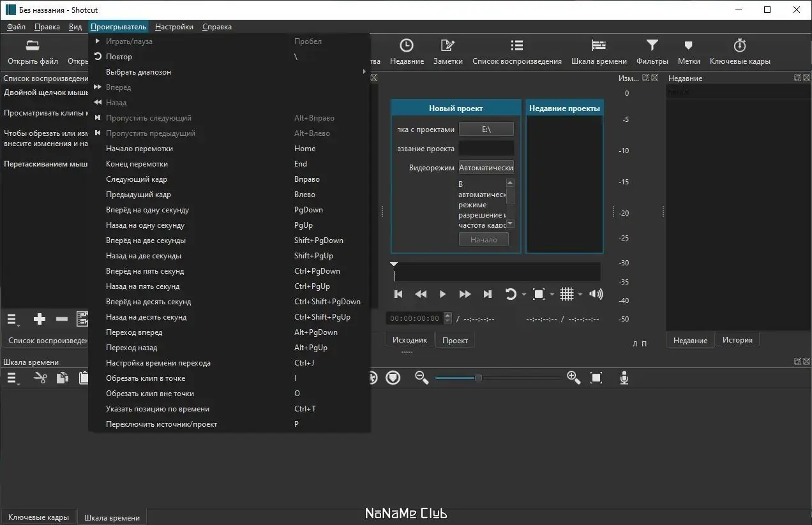Select the Шкала времени bottom tab

coord(112,517)
